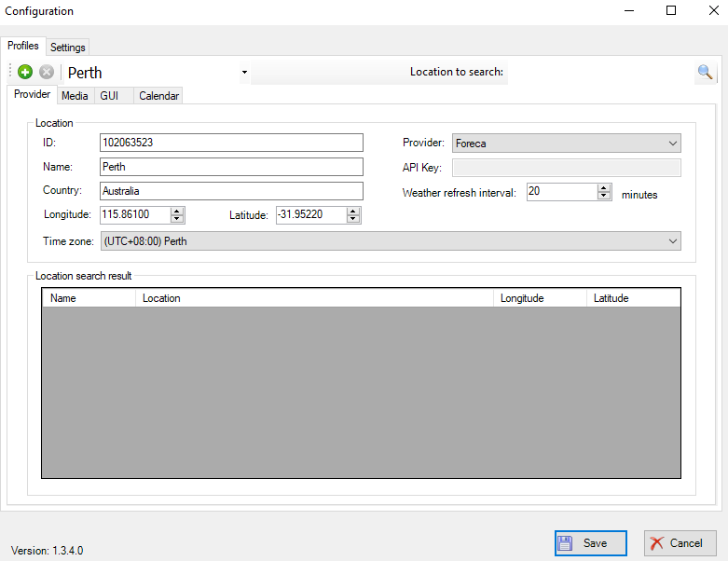Viewport: 728px width, 561px height.
Task: Click the green add profile icon
Action: tap(25, 72)
